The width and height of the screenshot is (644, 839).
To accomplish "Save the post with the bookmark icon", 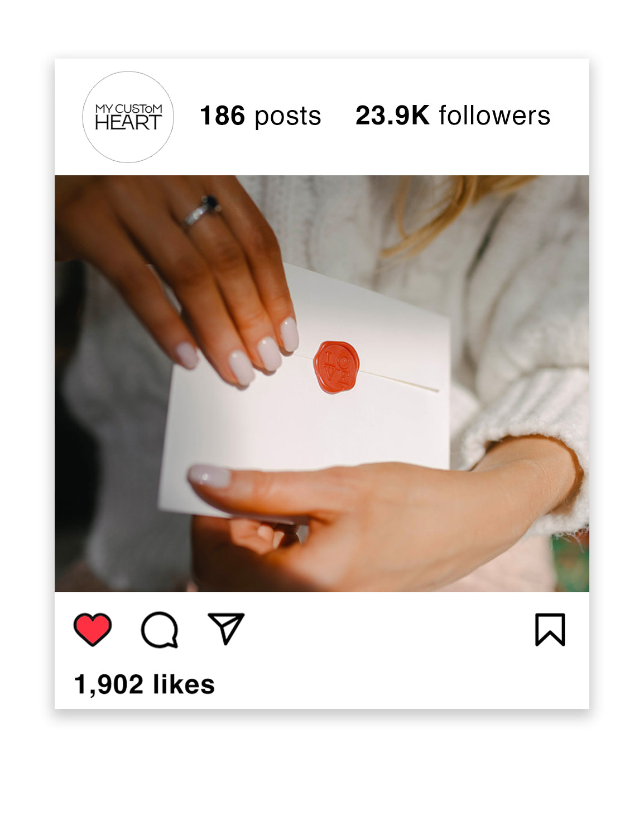I will (x=550, y=630).
